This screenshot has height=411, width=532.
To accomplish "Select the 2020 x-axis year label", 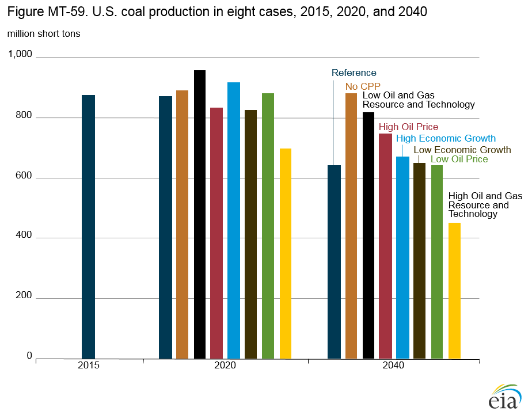I will (x=225, y=366).
